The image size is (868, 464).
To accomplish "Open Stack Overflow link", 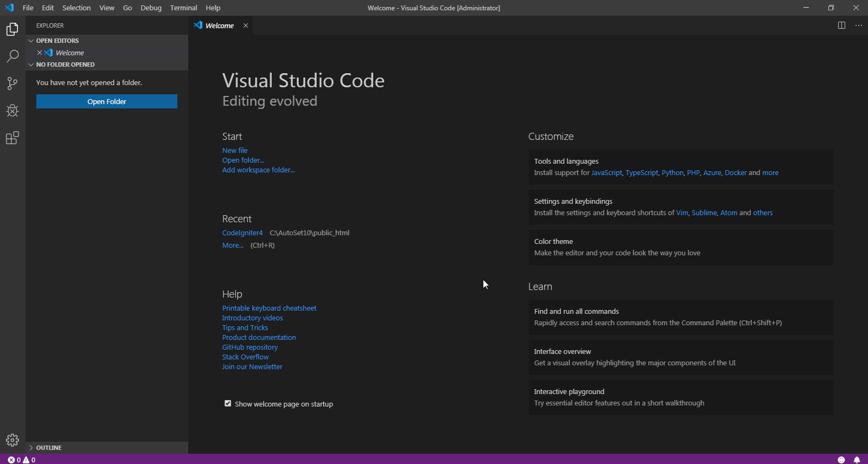I will click(x=245, y=357).
